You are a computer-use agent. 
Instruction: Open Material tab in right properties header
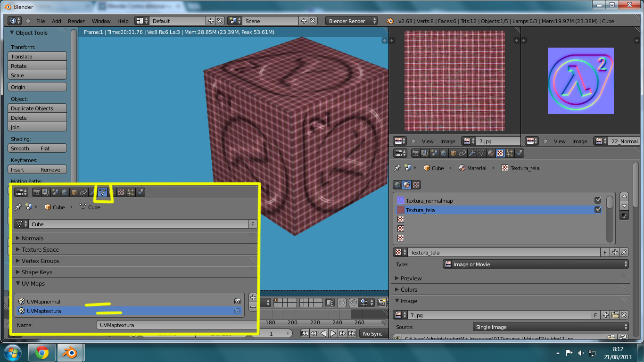click(491, 153)
